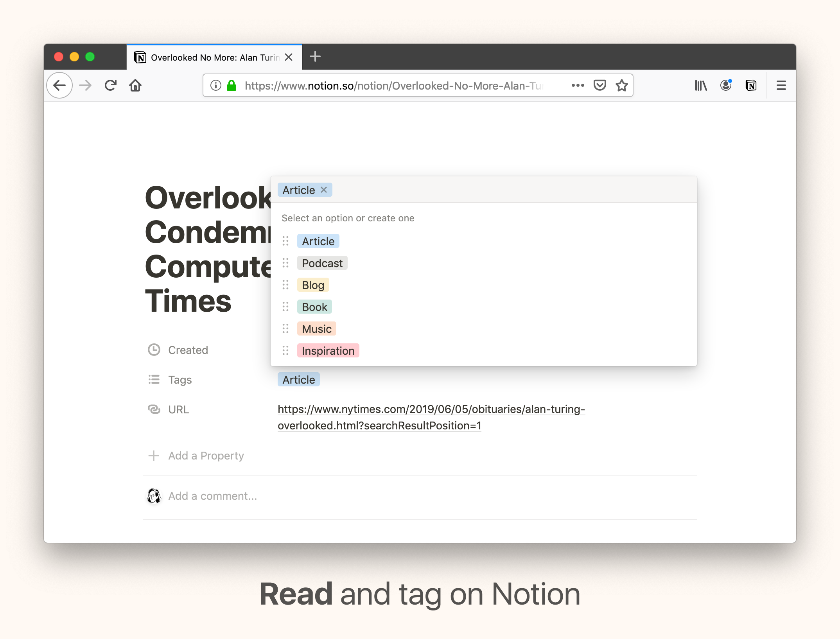Click the page title heading
The image size is (840, 639).
tap(208, 249)
